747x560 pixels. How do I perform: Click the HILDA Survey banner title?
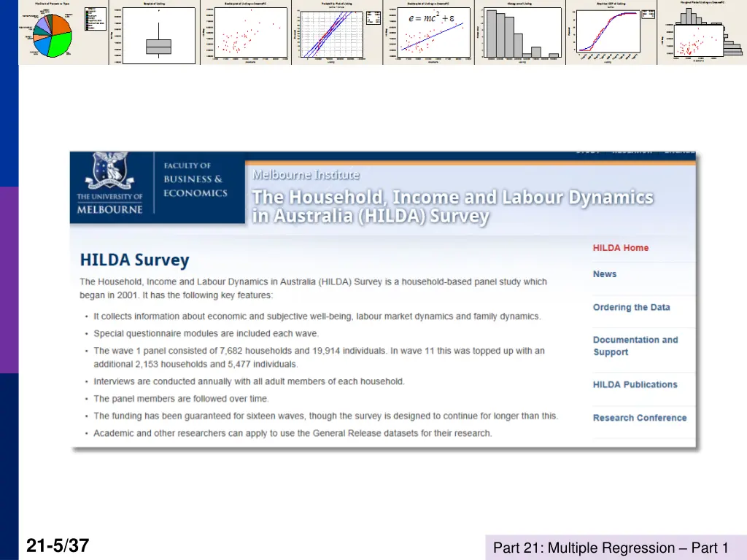(x=452, y=206)
